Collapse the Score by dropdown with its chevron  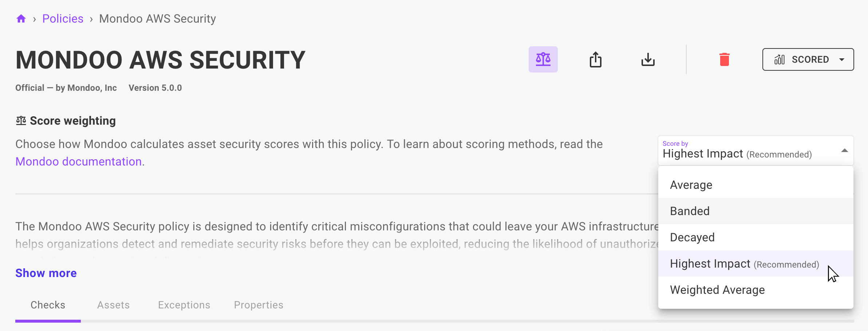click(x=844, y=151)
